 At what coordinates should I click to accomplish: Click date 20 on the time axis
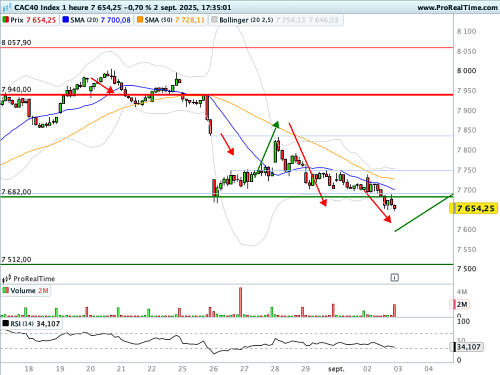[91, 369]
